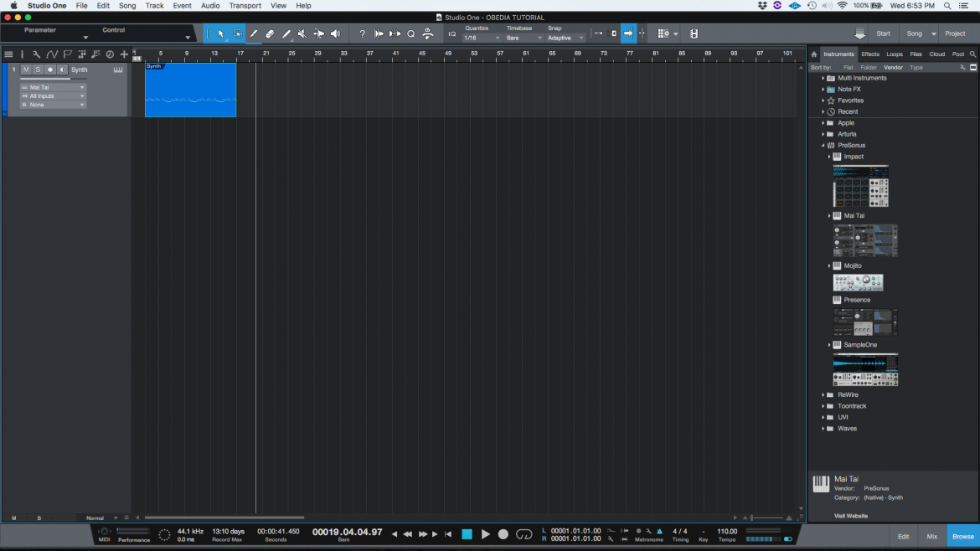This screenshot has width=980, height=551.
Task: Click the horizontal arrangement scrollbar
Action: pos(224,518)
